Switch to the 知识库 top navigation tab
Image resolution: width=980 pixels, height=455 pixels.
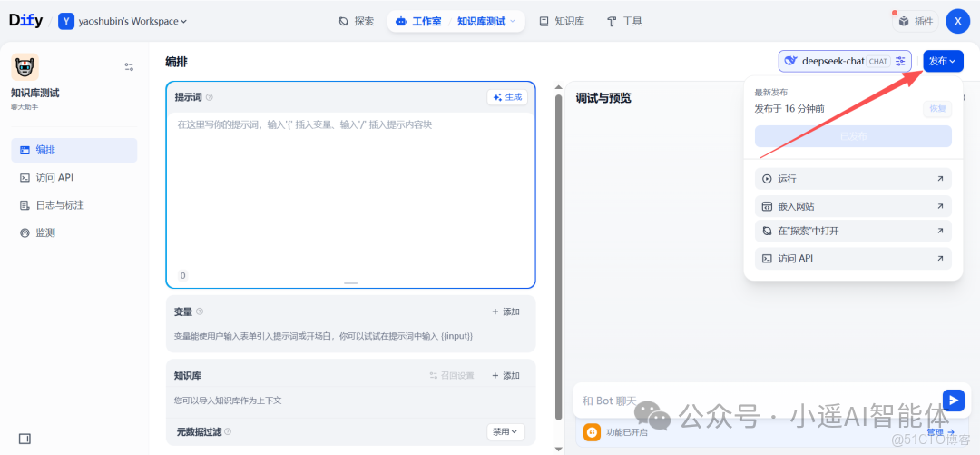click(x=562, y=21)
